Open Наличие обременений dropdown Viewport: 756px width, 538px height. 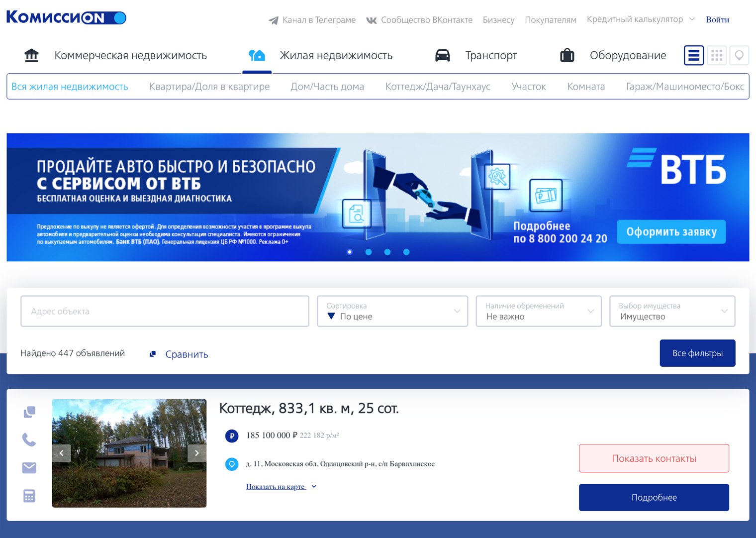tap(539, 311)
